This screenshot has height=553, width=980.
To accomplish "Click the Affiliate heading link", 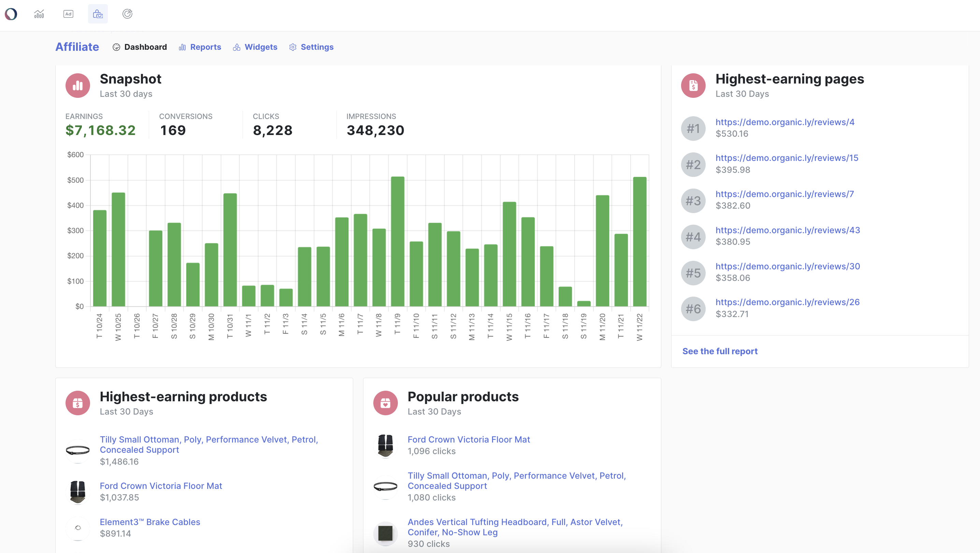I will (77, 47).
